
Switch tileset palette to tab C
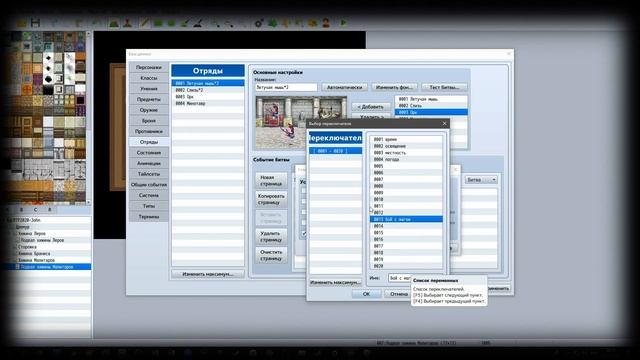pos(36,210)
